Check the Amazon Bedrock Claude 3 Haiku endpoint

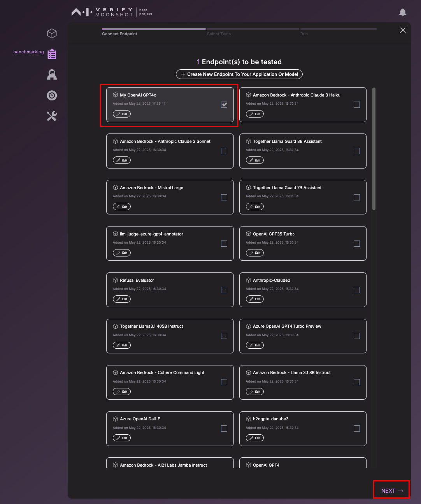pos(357,105)
